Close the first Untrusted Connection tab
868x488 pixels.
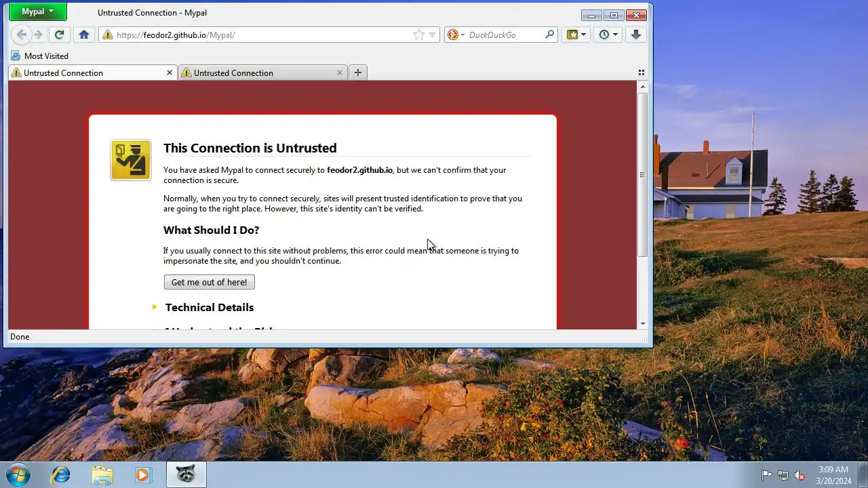tap(170, 73)
